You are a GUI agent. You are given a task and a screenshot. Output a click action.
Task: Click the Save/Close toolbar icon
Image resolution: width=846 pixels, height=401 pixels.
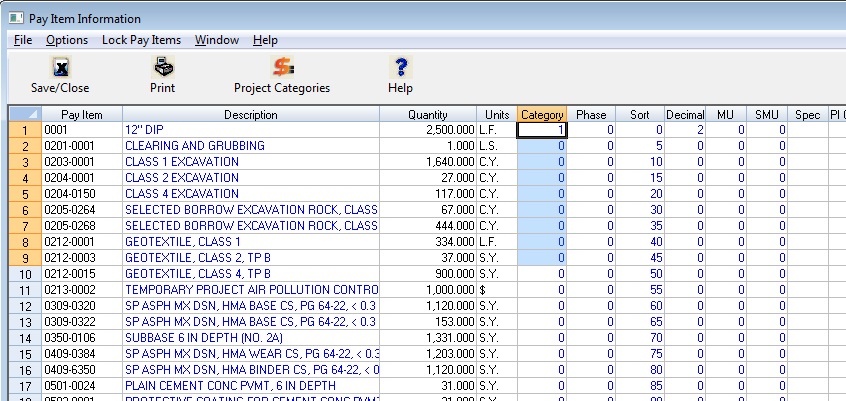pos(60,67)
